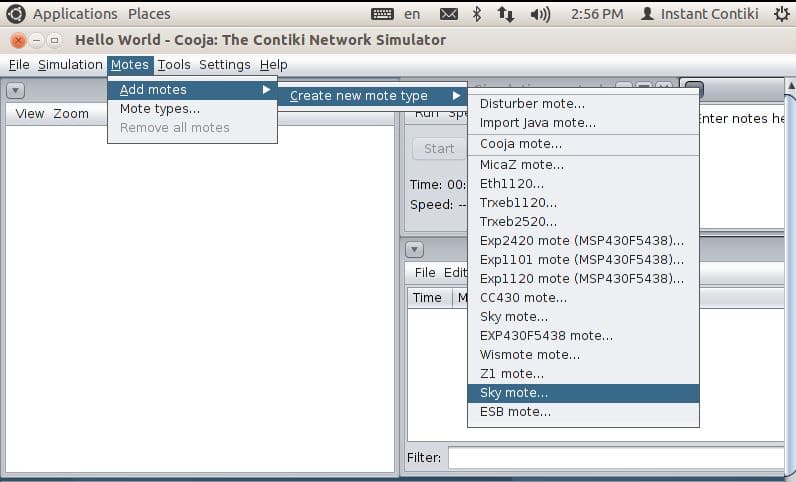796x482 pixels.
Task: Select CC430 mote... entry
Action: (x=583, y=298)
